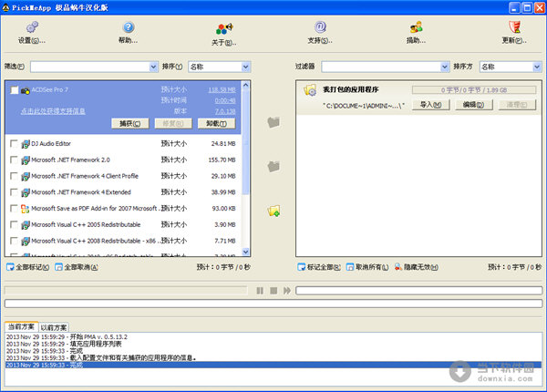Select log line 开始 PMA v. 0.5.13.2
Image resolution: width=547 pixels, height=392 pixels.
[x=67, y=337]
